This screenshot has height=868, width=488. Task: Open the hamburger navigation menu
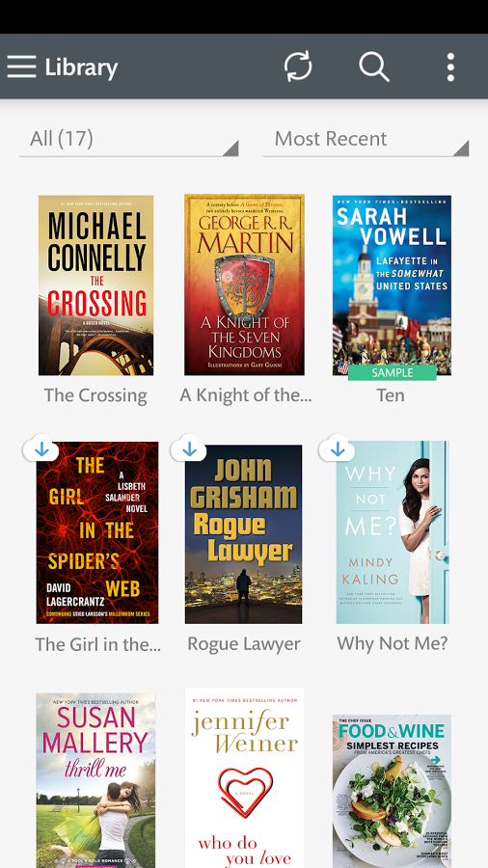click(21, 67)
